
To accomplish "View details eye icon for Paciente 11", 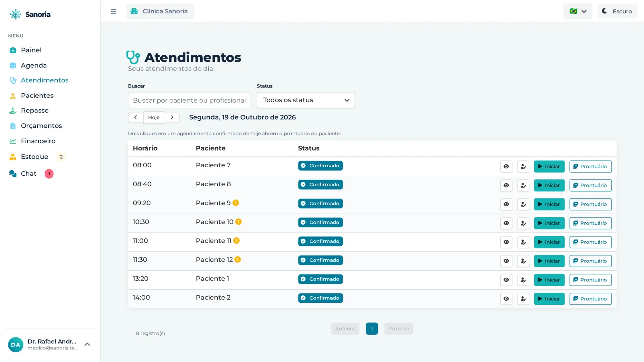I will coord(506,242).
